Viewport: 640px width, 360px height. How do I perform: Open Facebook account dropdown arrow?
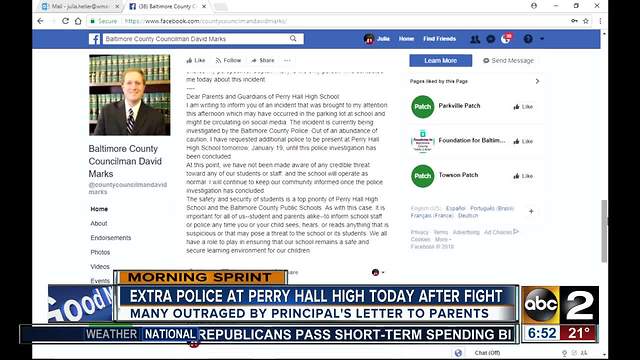(542, 39)
